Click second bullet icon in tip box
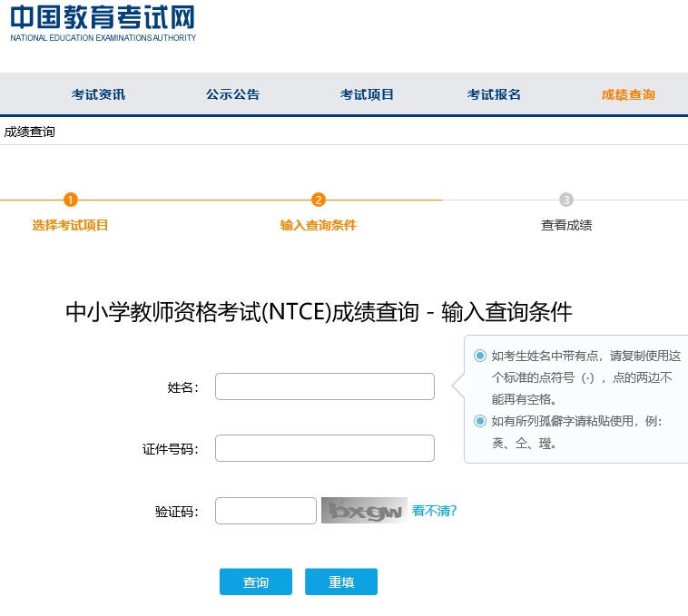Screen dimensions: 688x616 [x=480, y=421]
